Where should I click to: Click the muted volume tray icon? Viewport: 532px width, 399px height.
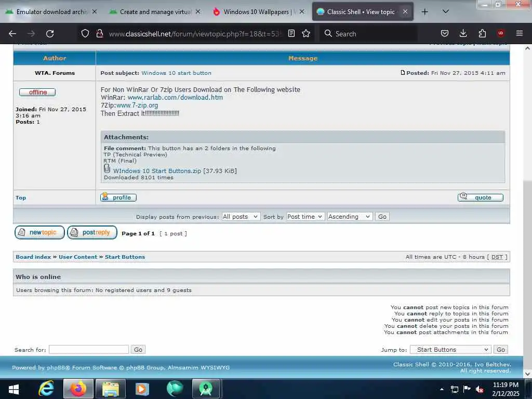(x=480, y=389)
